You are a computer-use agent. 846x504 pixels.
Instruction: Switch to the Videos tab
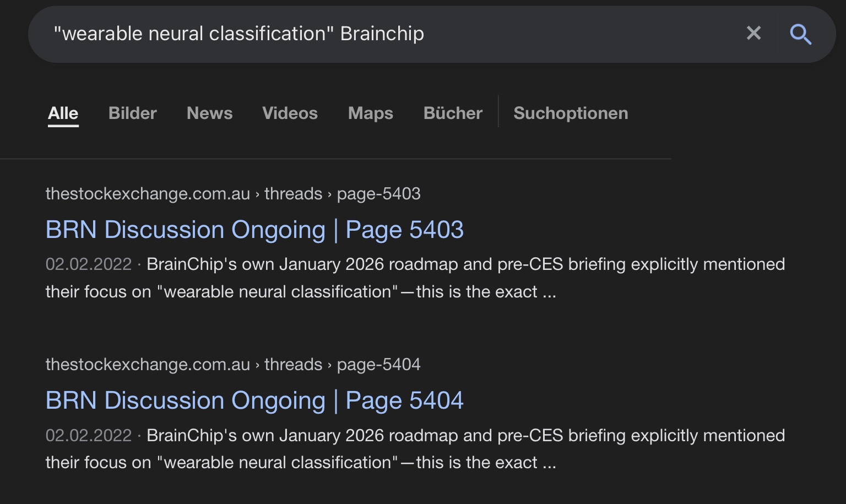click(290, 113)
